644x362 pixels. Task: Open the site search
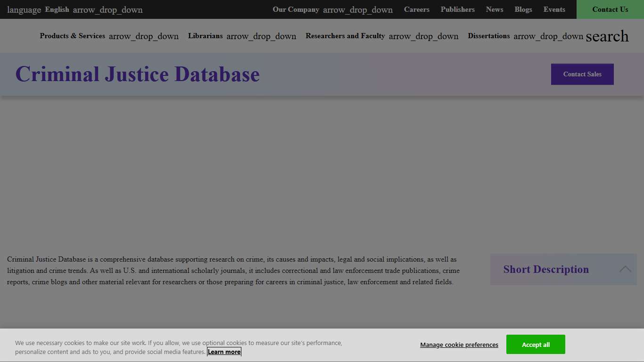[607, 36]
